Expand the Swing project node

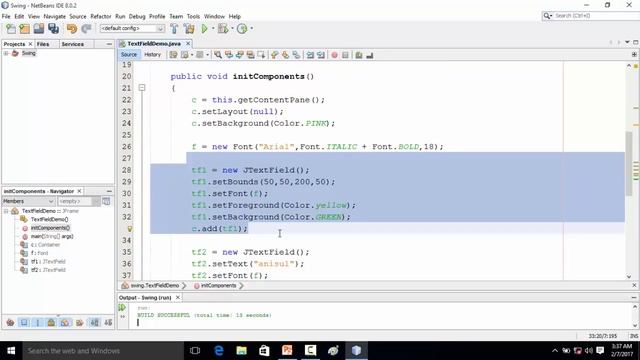[6, 53]
